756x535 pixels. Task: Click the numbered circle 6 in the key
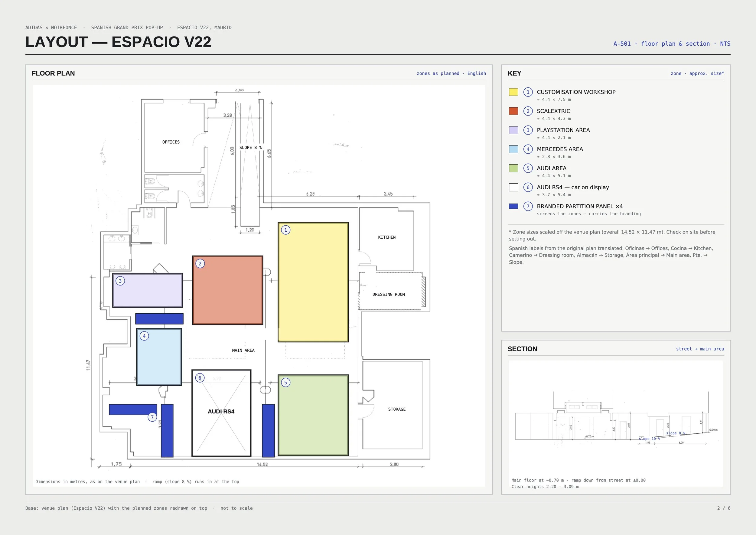pyautogui.click(x=528, y=188)
